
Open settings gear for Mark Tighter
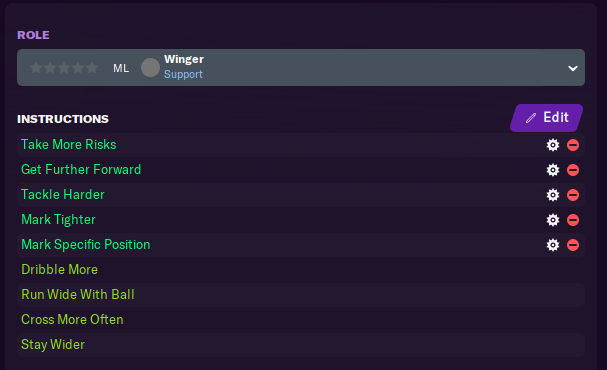coord(553,220)
